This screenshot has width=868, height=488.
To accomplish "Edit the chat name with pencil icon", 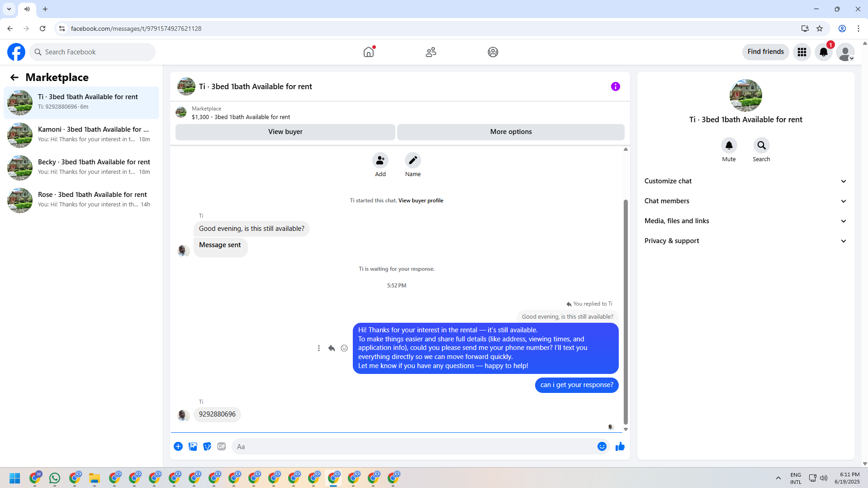I will (413, 160).
